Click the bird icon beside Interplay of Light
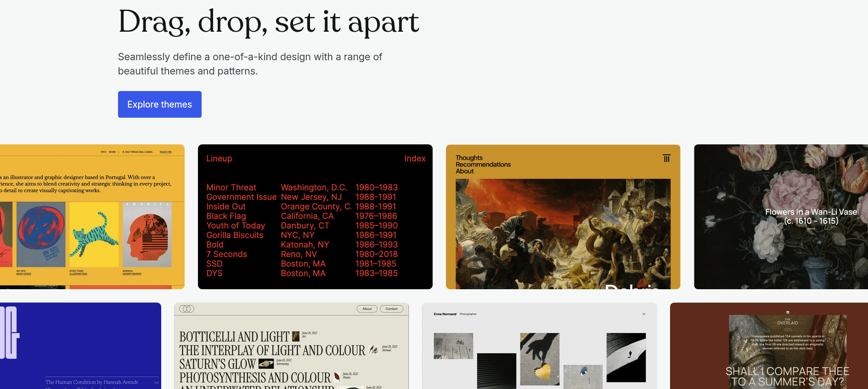The height and width of the screenshot is (389, 868). click(x=373, y=350)
